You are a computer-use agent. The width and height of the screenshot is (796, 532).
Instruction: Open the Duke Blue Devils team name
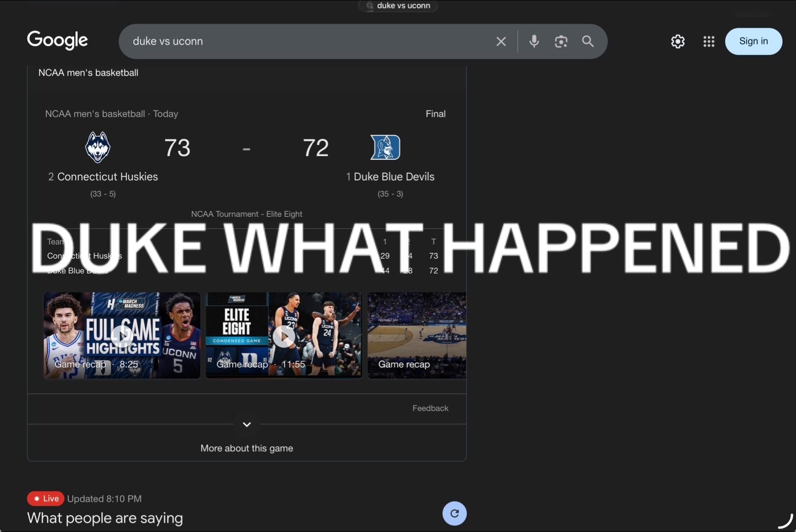pyautogui.click(x=394, y=177)
